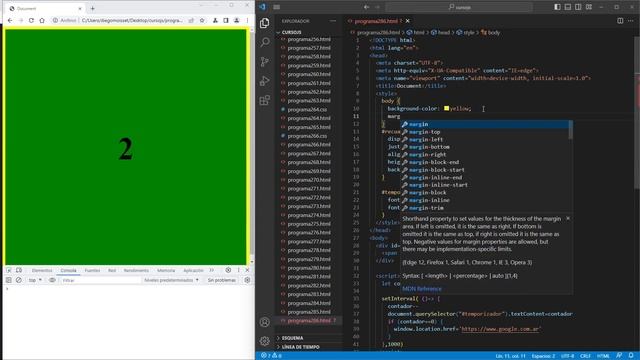
Task: Expand the ESQUEMA section
Action: point(293,338)
